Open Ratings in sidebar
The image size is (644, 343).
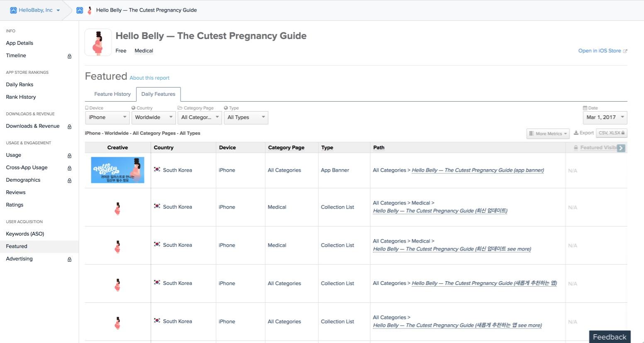pos(15,205)
